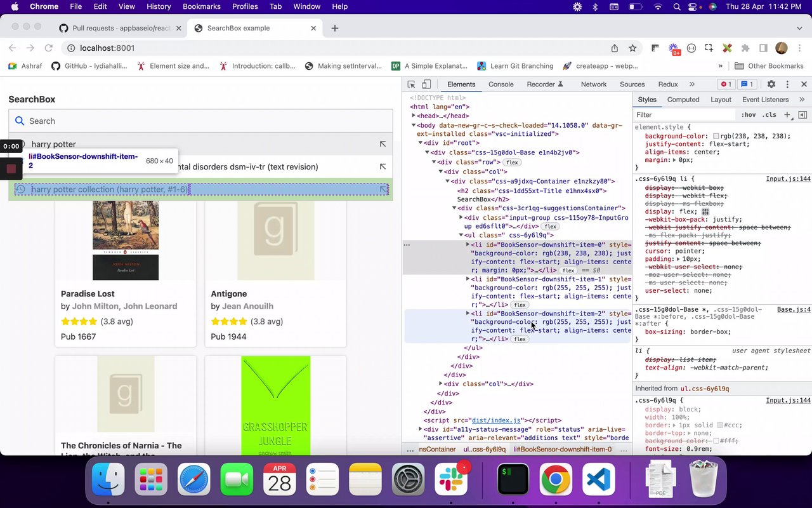This screenshot has width=812, height=508.
Task: Click the Antigone book title
Action: coord(229,294)
